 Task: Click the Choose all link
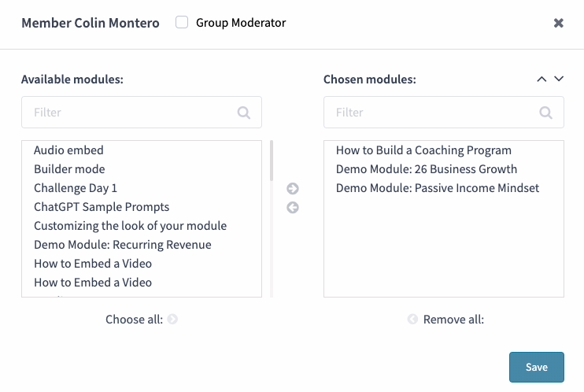[134, 320]
